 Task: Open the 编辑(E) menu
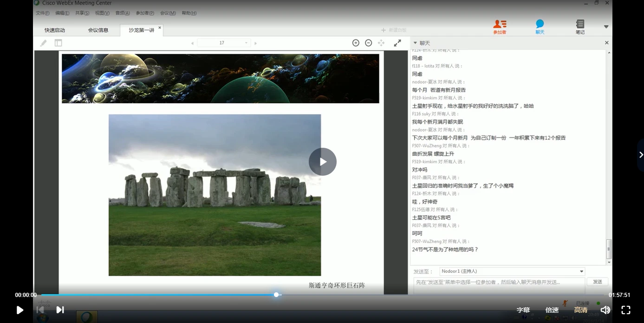(x=62, y=13)
